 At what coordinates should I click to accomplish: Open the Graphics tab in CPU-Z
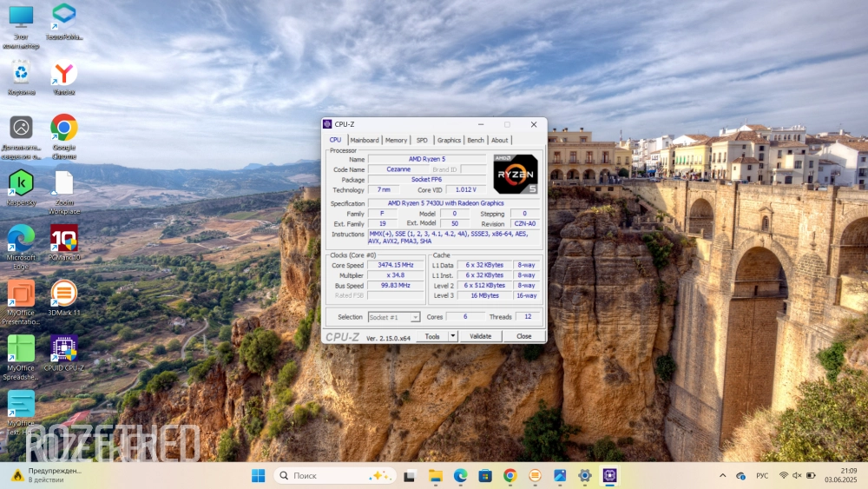coord(449,140)
